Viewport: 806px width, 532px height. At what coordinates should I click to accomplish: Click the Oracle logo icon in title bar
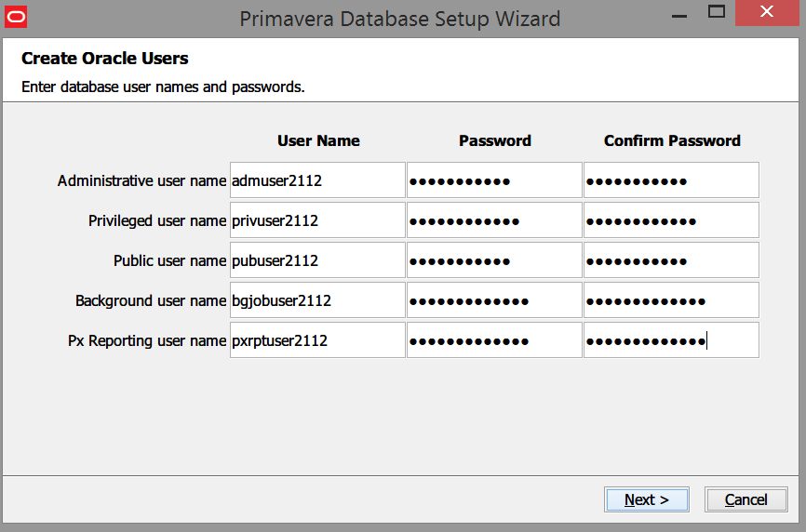click(16, 17)
